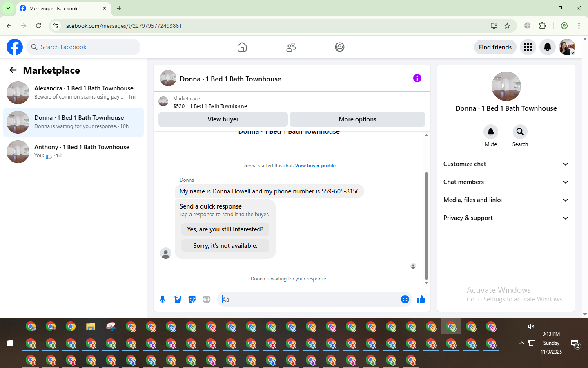Attach a photo or file

(x=177, y=299)
